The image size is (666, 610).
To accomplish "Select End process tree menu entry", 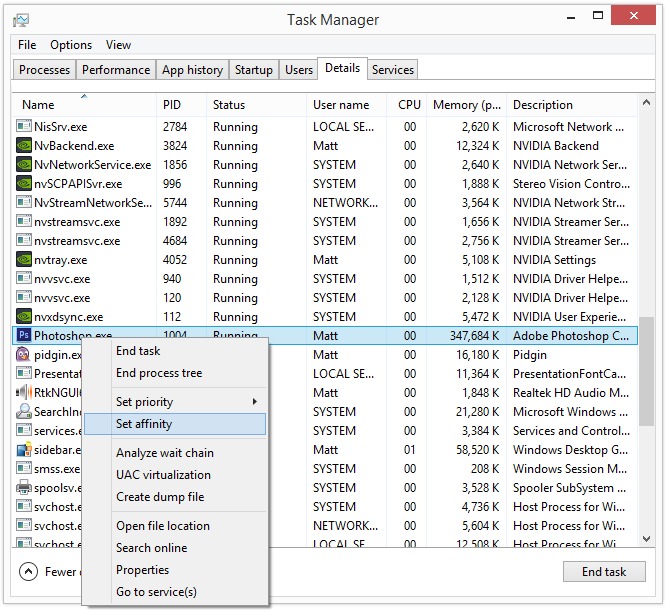I will point(159,373).
